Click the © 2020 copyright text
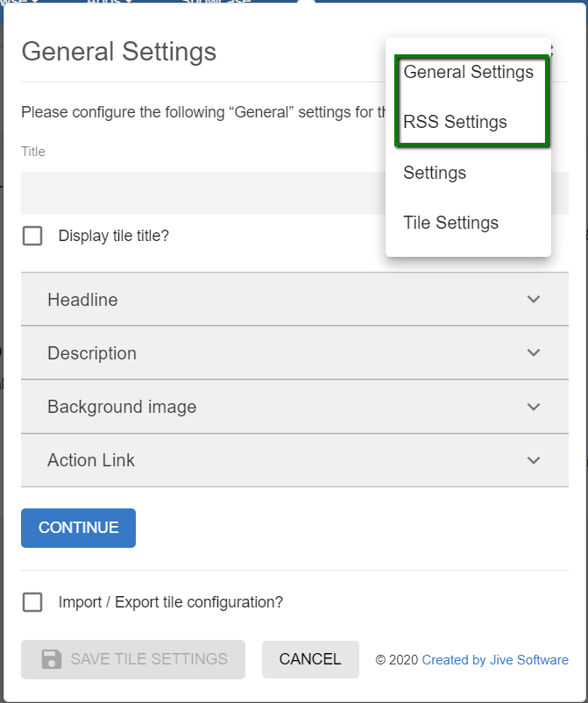Screen dimensions: 588x703 [397, 660]
